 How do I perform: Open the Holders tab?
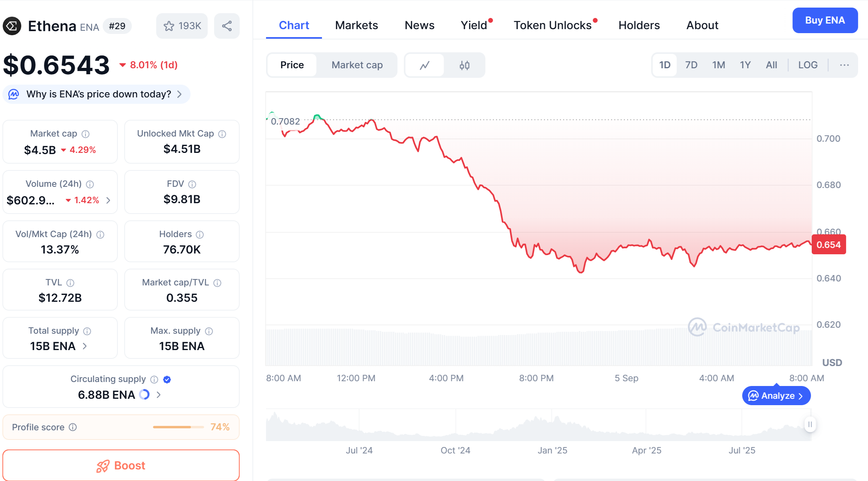(639, 25)
